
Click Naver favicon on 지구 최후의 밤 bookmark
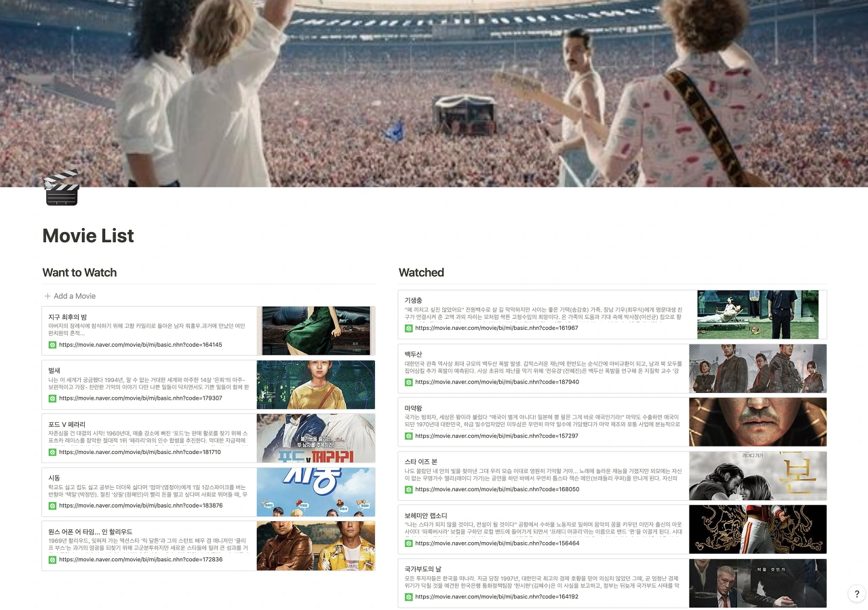52,345
